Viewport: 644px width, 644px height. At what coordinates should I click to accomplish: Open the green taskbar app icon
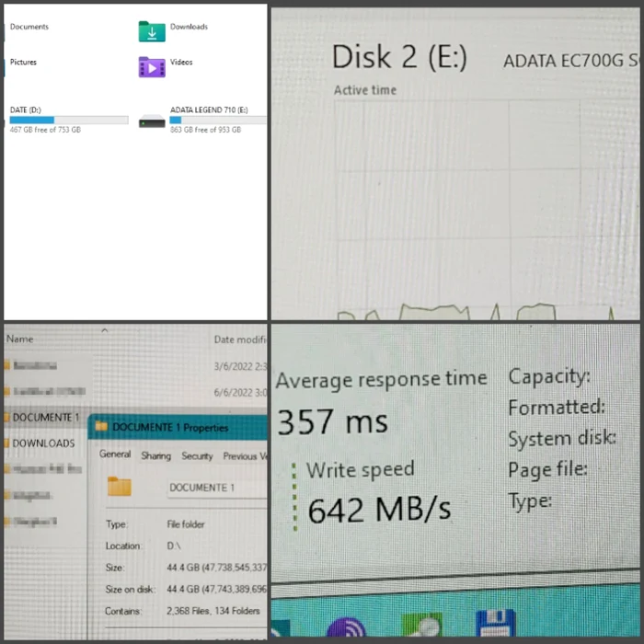point(421,625)
